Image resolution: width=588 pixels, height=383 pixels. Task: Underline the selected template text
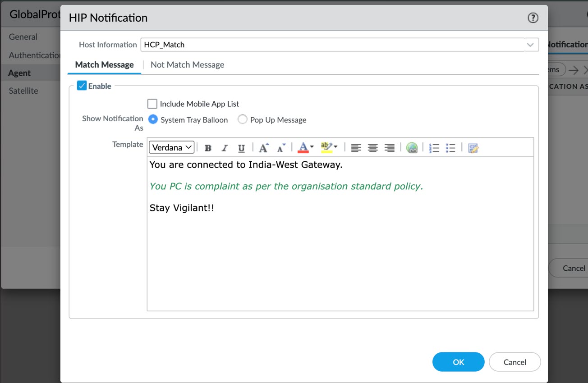[x=241, y=148]
